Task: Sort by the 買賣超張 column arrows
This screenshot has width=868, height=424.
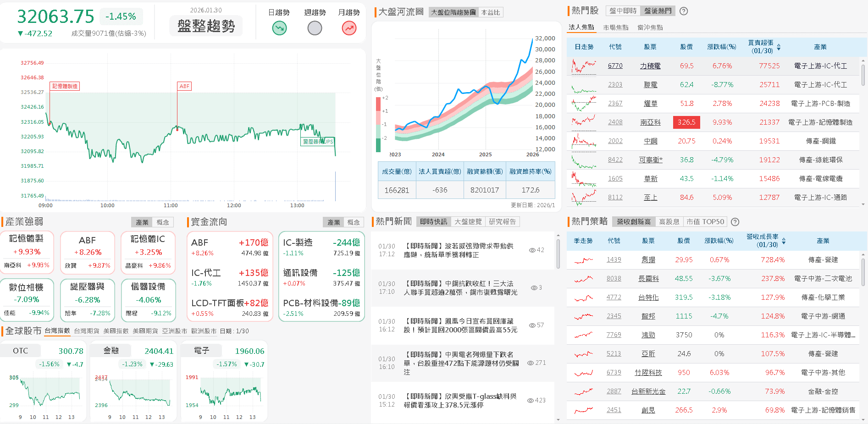Action: [x=779, y=47]
